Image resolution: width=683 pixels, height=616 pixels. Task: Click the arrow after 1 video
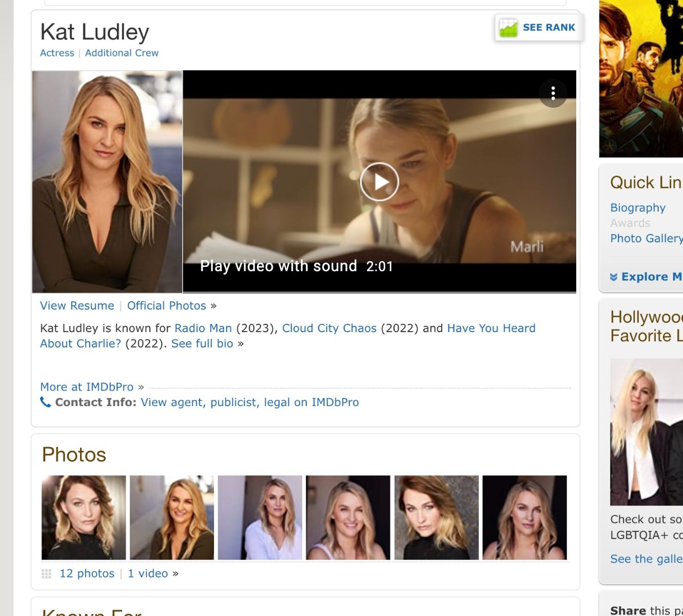click(177, 573)
